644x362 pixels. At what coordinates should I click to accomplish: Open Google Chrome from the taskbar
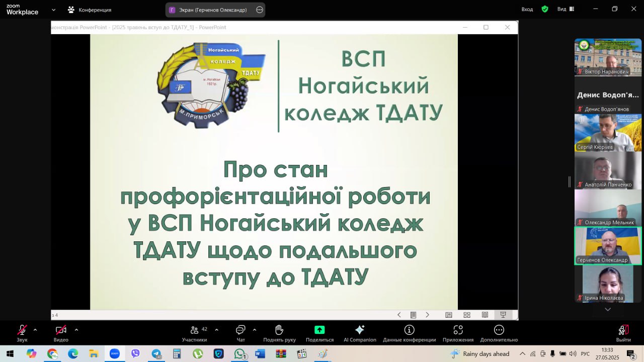(52, 353)
